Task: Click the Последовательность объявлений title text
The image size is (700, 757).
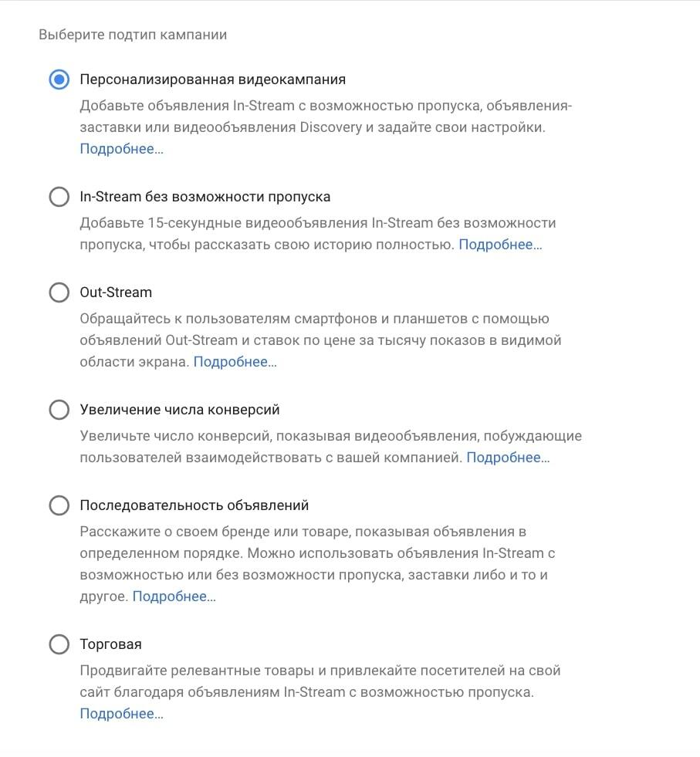Action: 194,505
